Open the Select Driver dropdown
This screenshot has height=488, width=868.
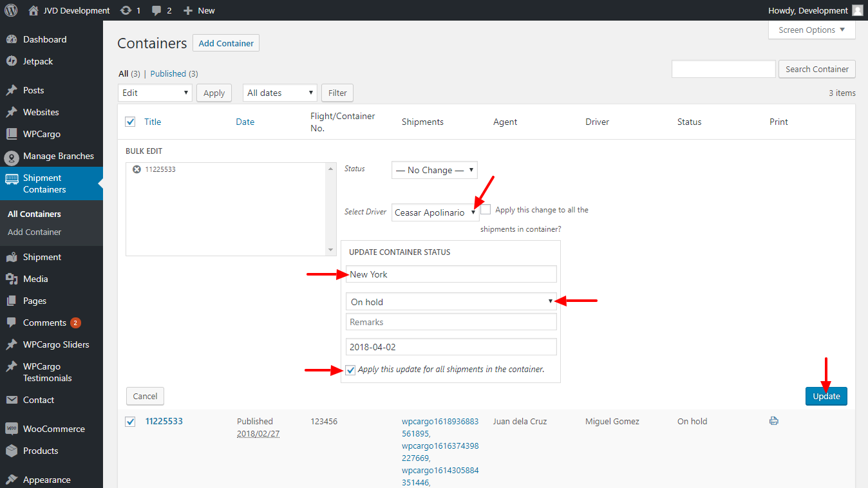point(435,212)
